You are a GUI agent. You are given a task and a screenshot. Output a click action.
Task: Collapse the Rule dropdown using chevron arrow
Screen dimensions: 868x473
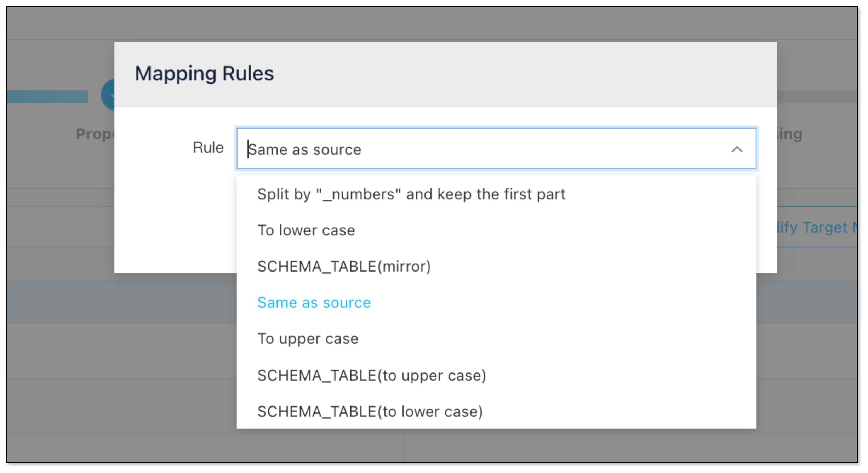point(737,149)
